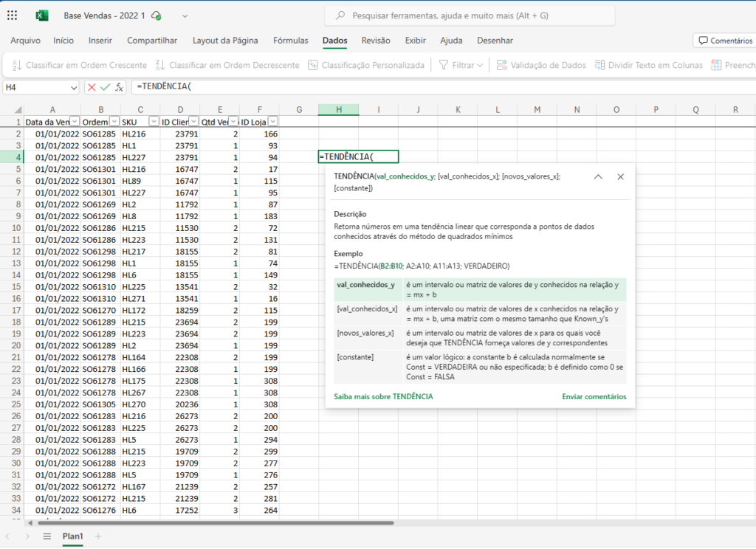Select the Dados tab
The height and width of the screenshot is (549, 756).
coord(335,41)
